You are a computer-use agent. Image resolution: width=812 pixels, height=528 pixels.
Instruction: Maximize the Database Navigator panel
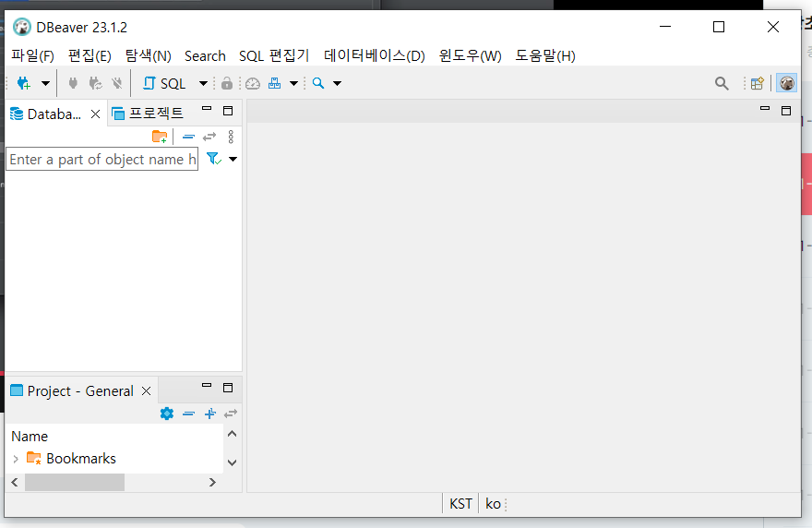tap(228, 111)
